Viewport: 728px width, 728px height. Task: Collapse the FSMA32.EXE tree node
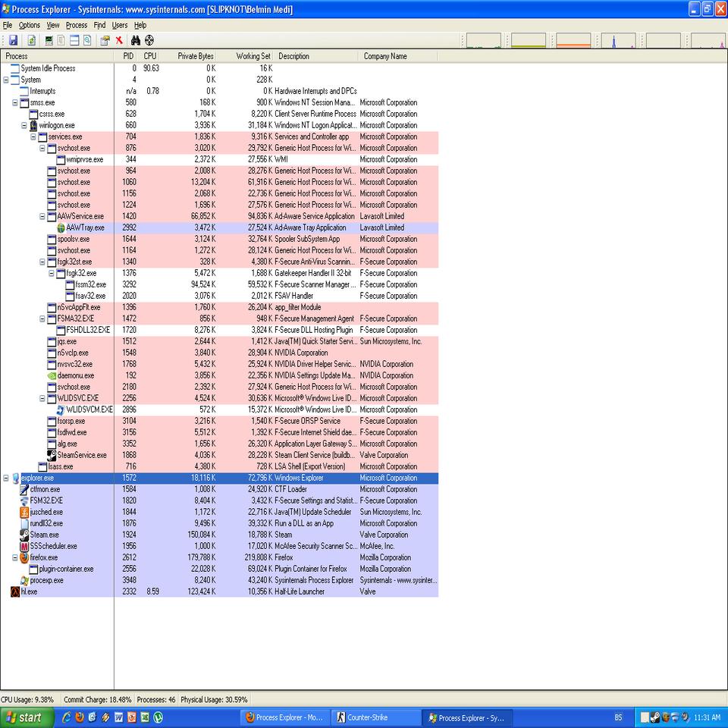point(42,319)
